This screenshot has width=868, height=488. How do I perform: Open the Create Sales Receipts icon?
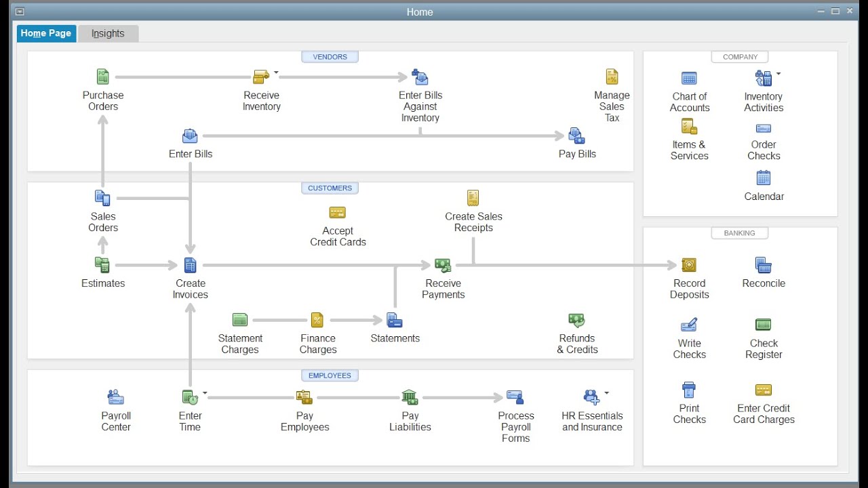point(473,198)
